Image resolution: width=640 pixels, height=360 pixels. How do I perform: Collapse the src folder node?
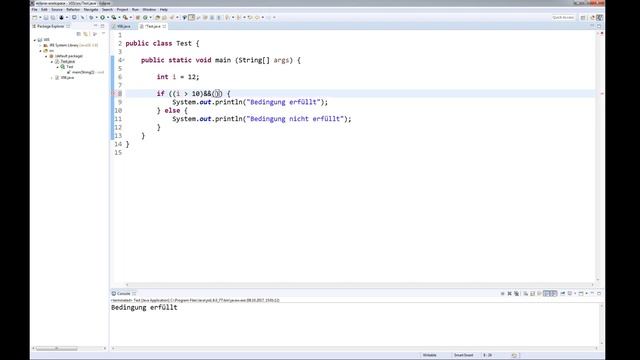pyautogui.click(x=40, y=51)
